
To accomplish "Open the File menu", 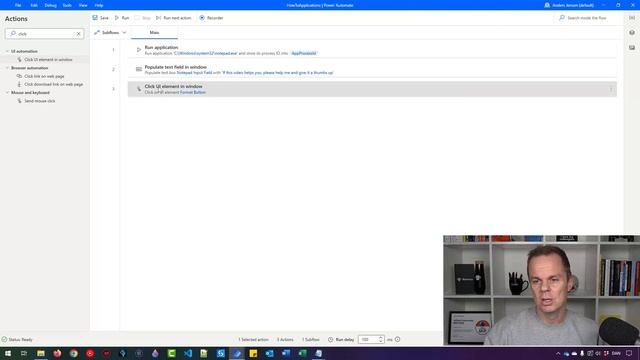I will [x=18, y=5].
